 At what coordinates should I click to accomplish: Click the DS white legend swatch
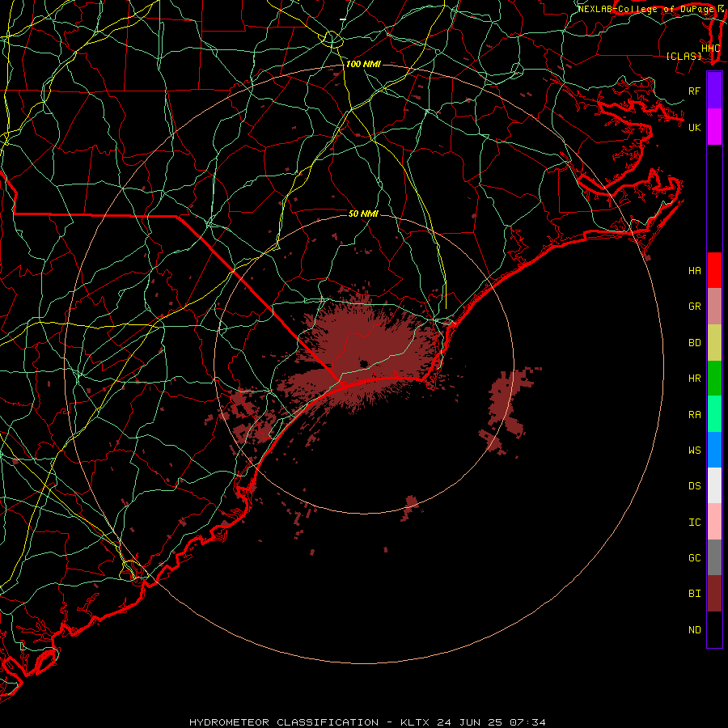click(714, 485)
